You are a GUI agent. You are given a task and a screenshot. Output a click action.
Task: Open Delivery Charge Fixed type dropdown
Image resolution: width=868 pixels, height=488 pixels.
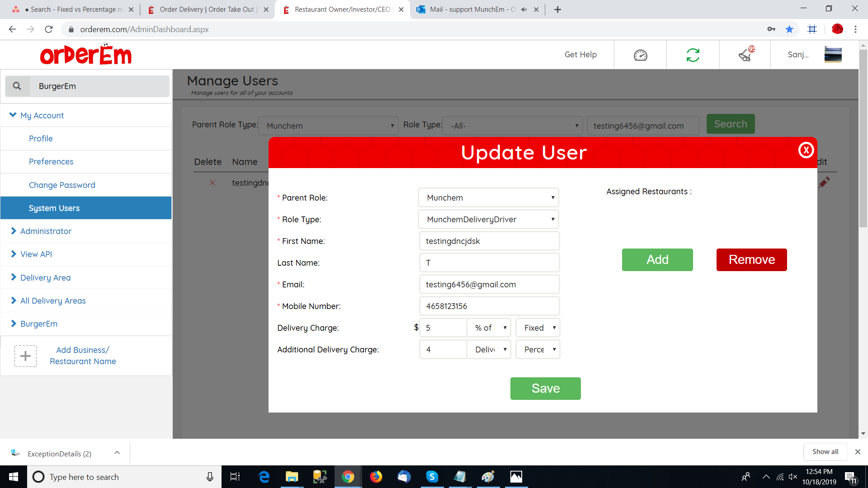538,328
